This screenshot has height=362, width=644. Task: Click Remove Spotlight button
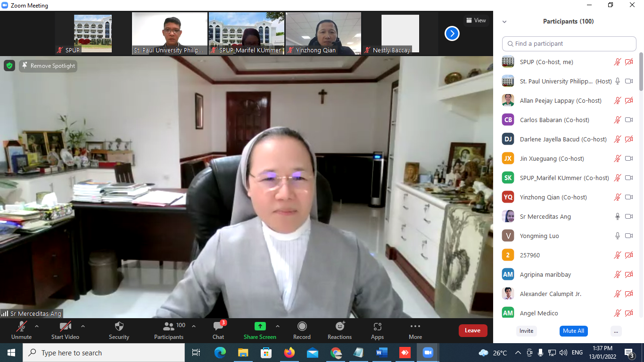click(x=48, y=66)
